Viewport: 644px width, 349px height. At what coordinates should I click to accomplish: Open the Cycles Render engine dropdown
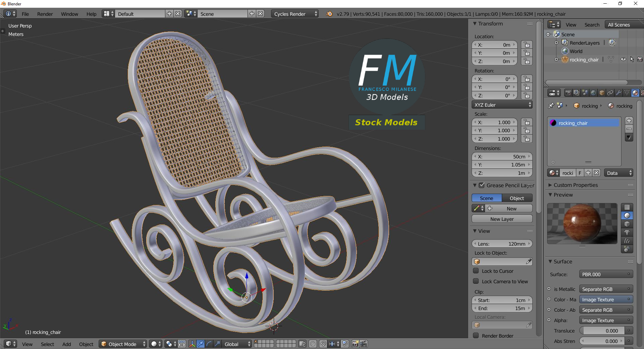point(295,14)
